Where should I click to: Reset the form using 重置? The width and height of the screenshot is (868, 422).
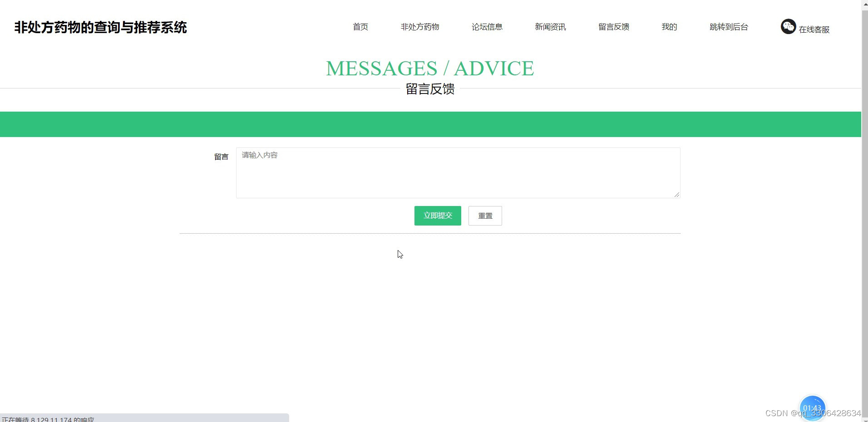click(x=485, y=216)
